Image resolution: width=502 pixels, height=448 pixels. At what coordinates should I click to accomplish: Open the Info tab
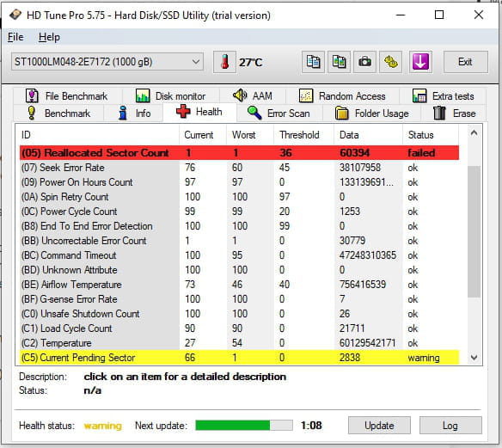pyautogui.click(x=134, y=113)
